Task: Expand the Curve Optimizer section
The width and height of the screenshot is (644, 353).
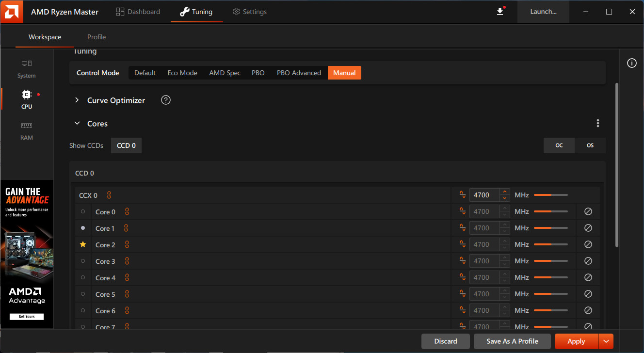Action: pyautogui.click(x=77, y=100)
